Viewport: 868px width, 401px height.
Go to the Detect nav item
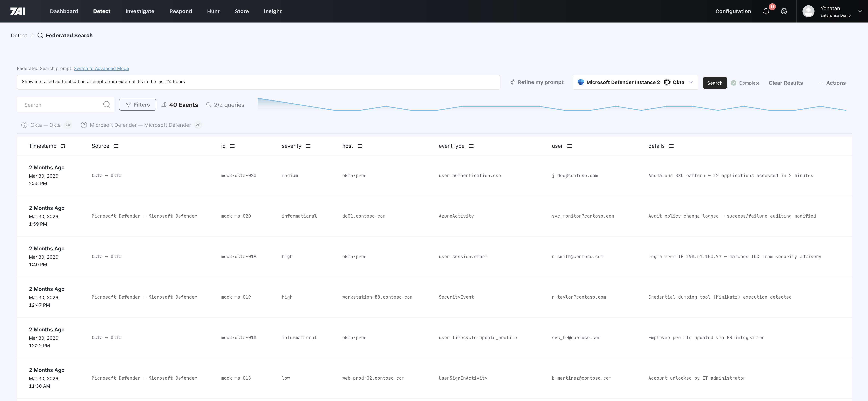(x=102, y=11)
